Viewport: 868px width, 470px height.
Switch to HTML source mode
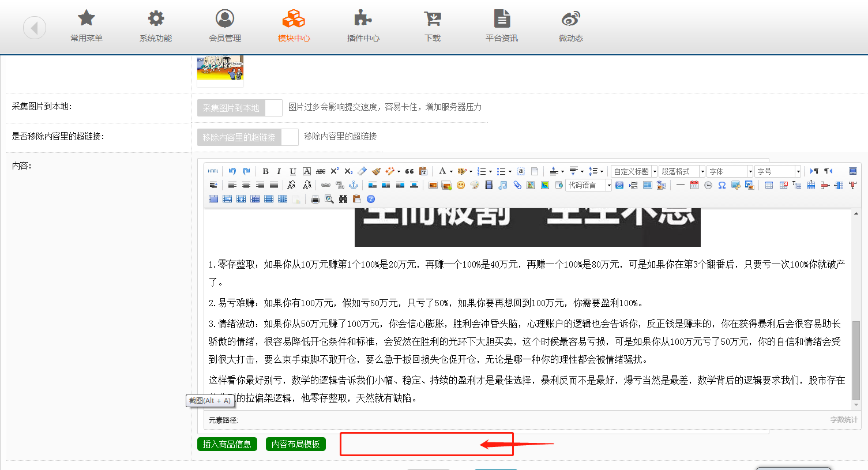pos(213,171)
